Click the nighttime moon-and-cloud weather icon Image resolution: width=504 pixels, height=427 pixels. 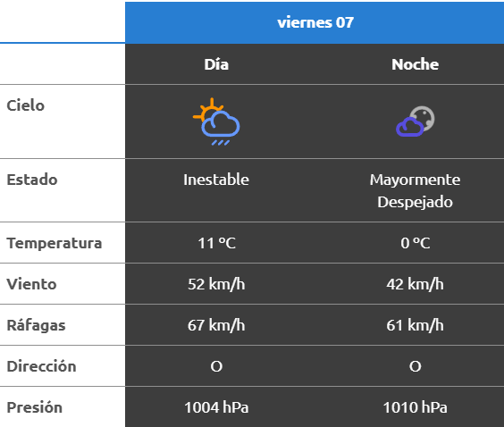pyautogui.click(x=416, y=121)
